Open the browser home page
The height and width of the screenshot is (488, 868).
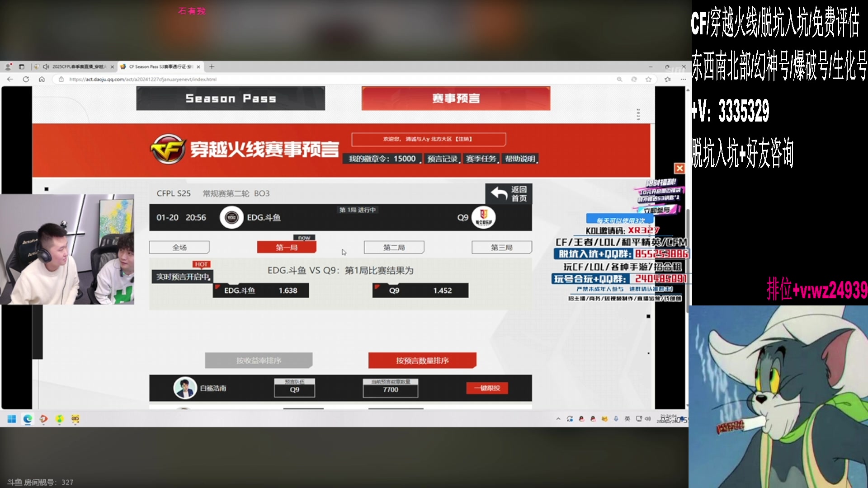pyautogui.click(x=42, y=79)
